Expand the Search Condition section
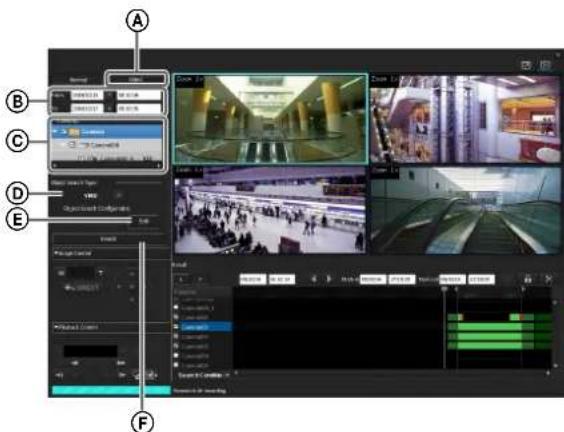This screenshot has width=564, height=432. 203,375
